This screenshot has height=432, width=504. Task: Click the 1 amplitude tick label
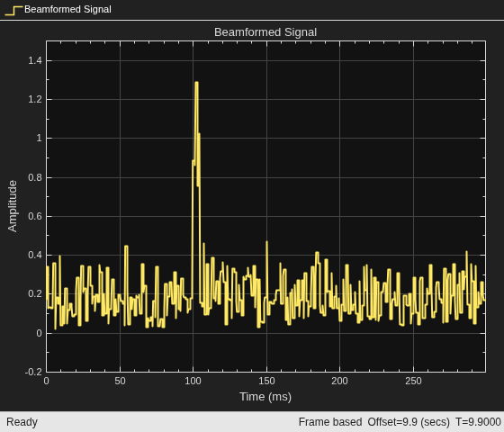point(39,139)
